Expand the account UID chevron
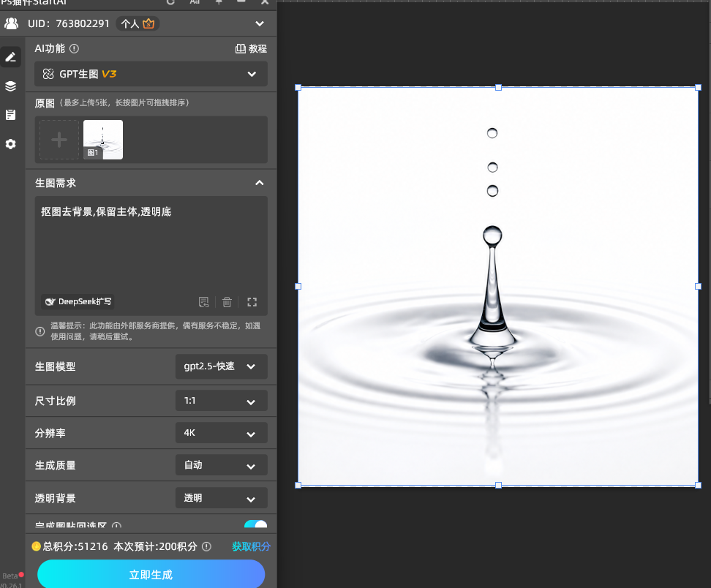Viewport: 711px width, 588px height. [260, 23]
